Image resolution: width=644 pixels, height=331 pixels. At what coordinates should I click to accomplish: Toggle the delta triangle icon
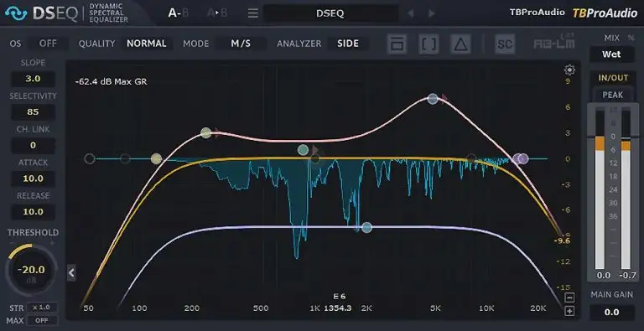coord(460,44)
